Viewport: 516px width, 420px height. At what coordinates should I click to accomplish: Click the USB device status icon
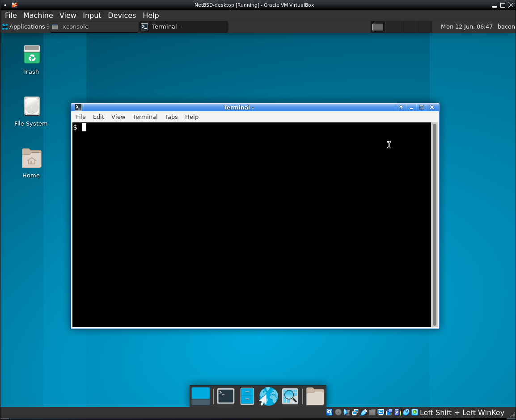pyautogui.click(x=364, y=412)
